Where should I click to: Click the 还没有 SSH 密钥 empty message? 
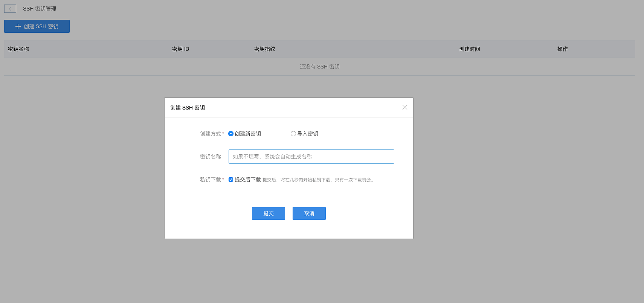[x=319, y=67]
